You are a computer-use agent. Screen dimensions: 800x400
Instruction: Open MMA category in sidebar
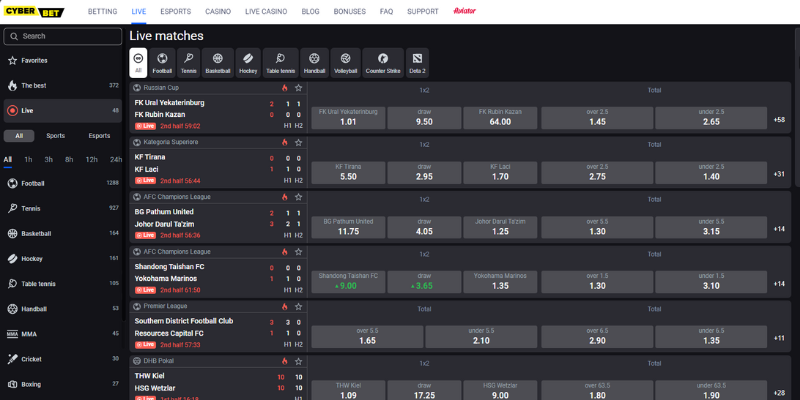63,334
